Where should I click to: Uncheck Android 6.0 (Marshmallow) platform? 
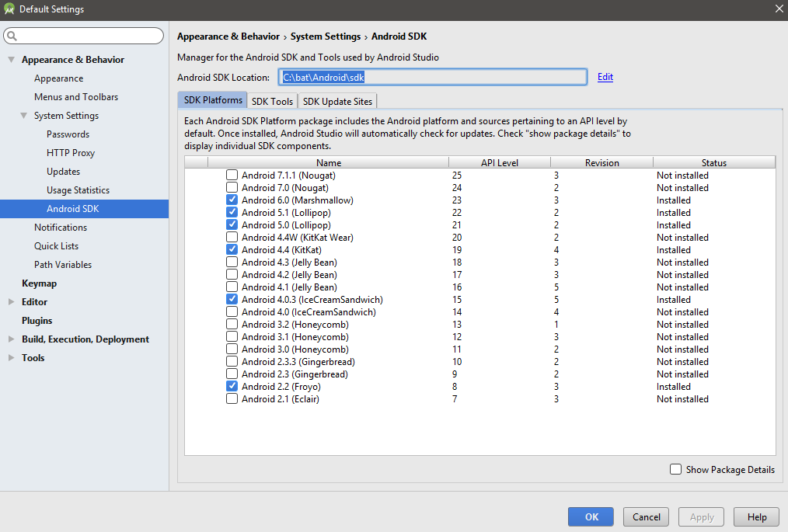point(232,200)
